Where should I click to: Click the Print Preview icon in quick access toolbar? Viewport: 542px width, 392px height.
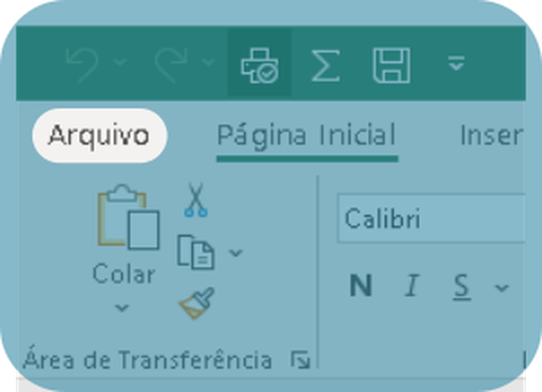(259, 65)
